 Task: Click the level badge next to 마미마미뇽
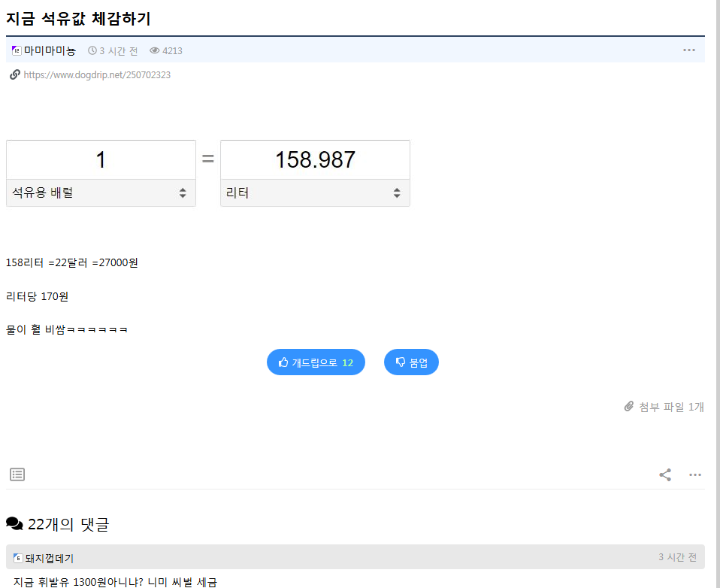tap(17, 51)
